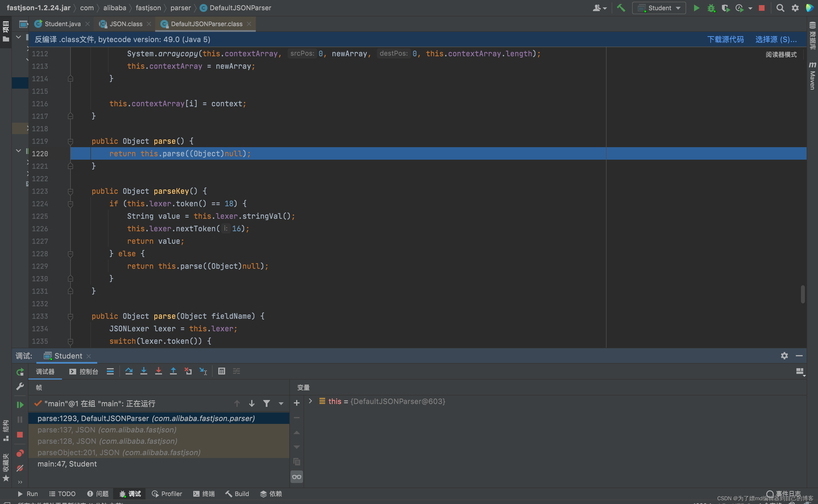Open thread selector dropdown arrow

tap(281, 404)
